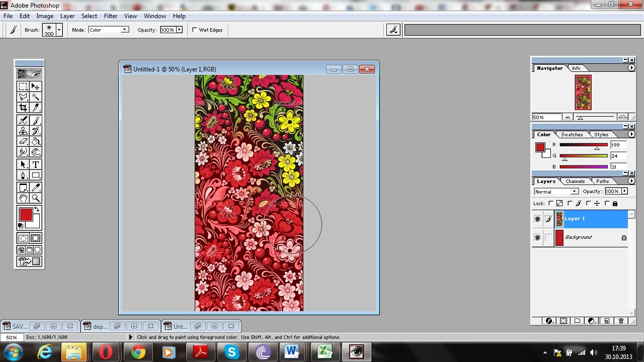Toggle visibility of the Background layer
This screenshot has width=644, height=362.
point(537,238)
